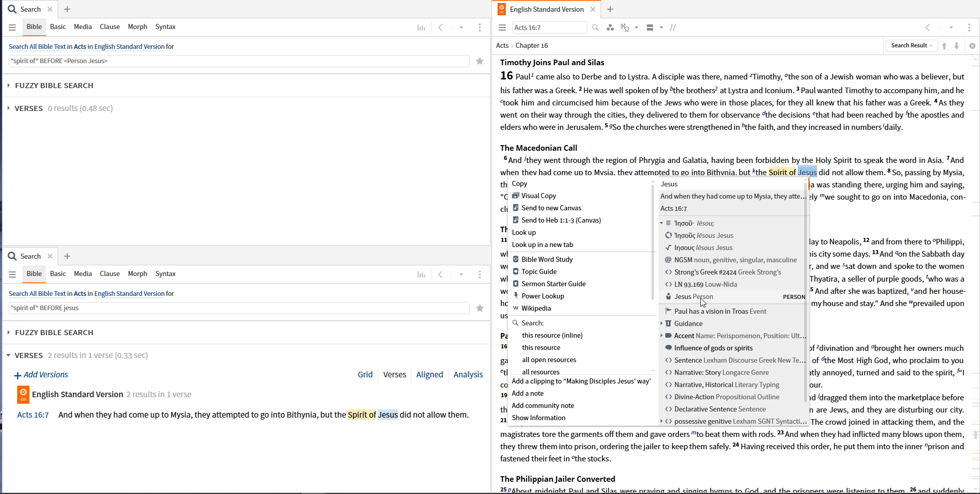
Task: Open the kebab menu of upper Search panel
Action: 480,28
